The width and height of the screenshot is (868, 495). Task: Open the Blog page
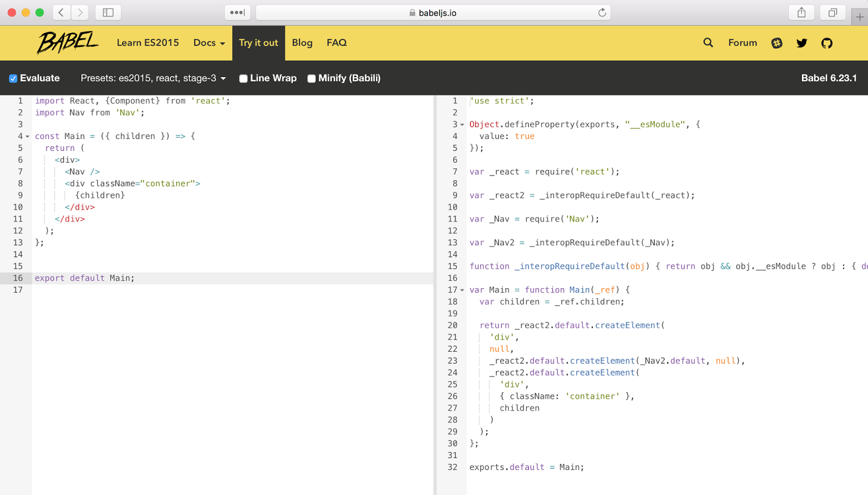pyautogui.click(x=302, y=42)
